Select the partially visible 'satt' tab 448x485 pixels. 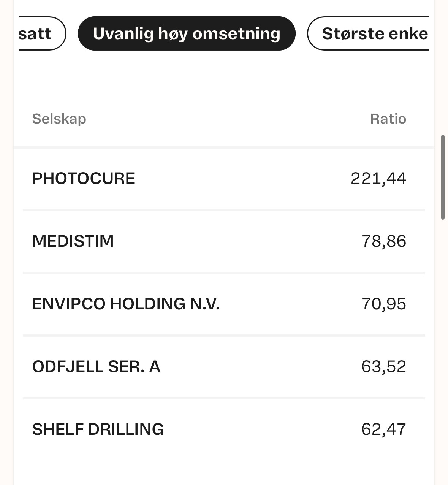[43, 33]
